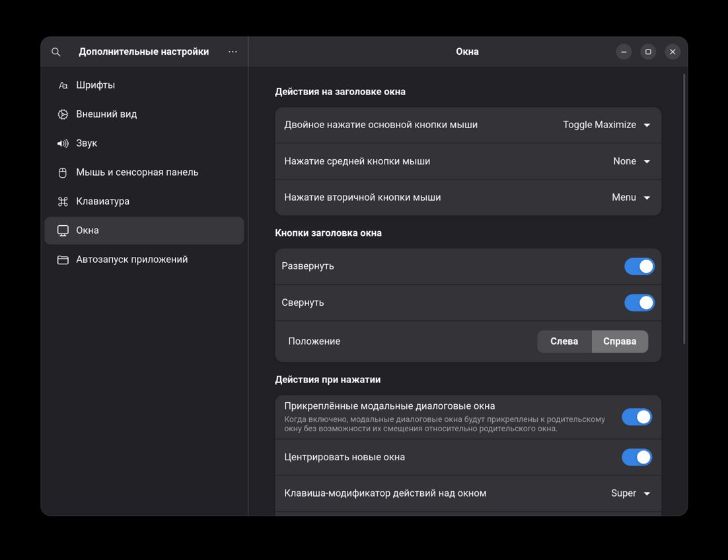Open the Toggle Maximize dropdown
This screenshot has width=728, height=560.
coord(606,125)
